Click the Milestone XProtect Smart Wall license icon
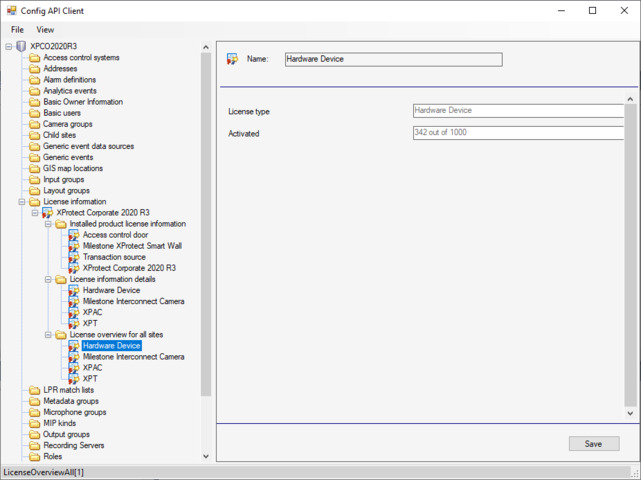Viewport: 641px width, 480px height. pyautogui.click(x=74, y=246)
